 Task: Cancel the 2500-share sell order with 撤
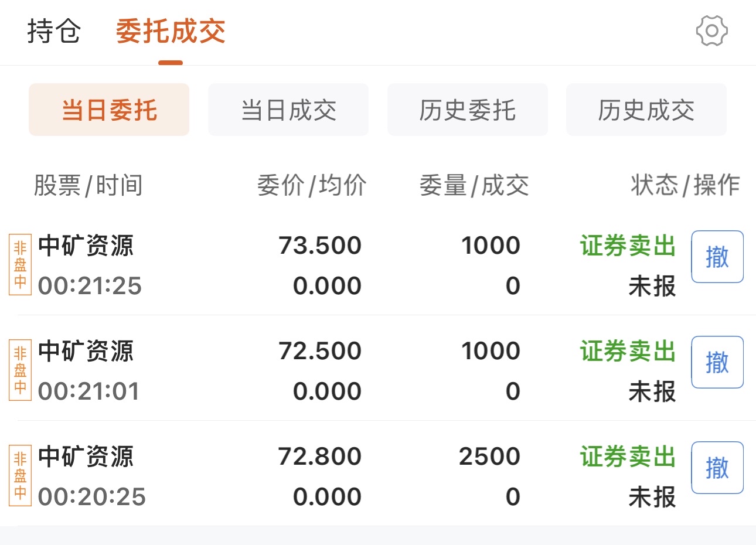pyautogui.click(x=717, y=468)
